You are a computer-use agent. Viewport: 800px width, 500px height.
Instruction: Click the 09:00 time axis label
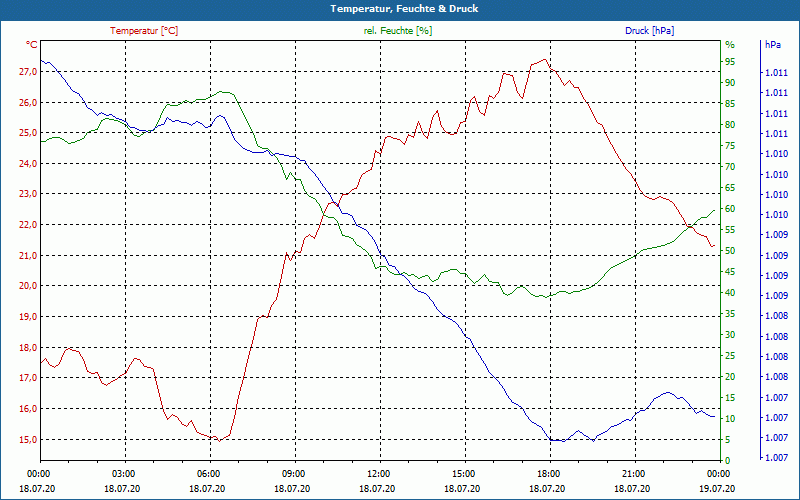(293, 473)
